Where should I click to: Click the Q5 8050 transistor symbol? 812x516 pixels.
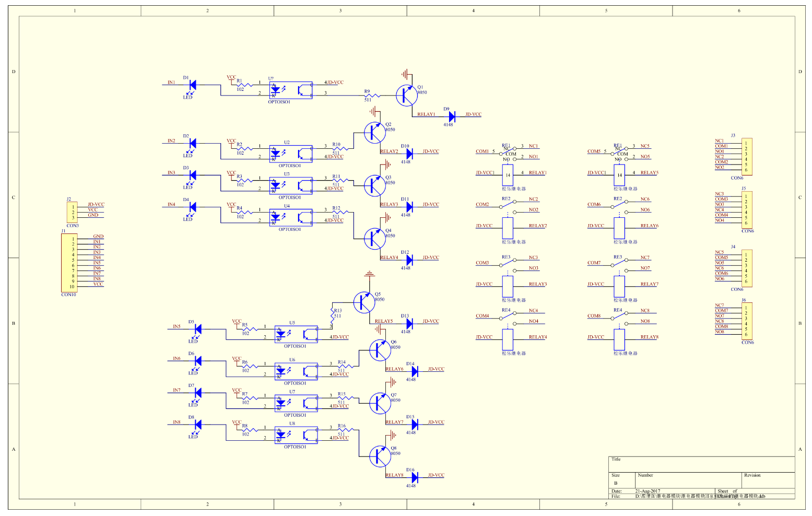coord(364,302)
